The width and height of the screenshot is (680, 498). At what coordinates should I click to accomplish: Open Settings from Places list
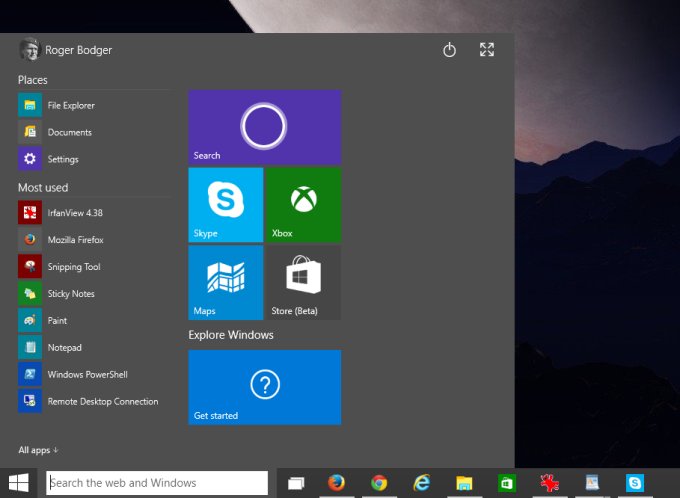pyautogui.click(x=62, y=159)
